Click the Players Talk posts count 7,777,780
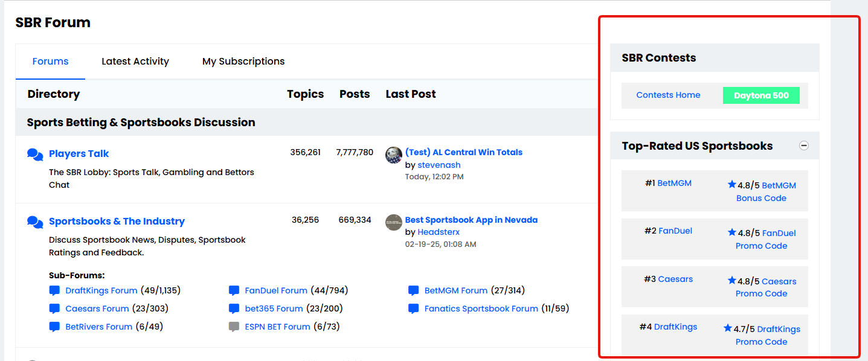Viewport: 868px width, 361px height. pos(355,152)
